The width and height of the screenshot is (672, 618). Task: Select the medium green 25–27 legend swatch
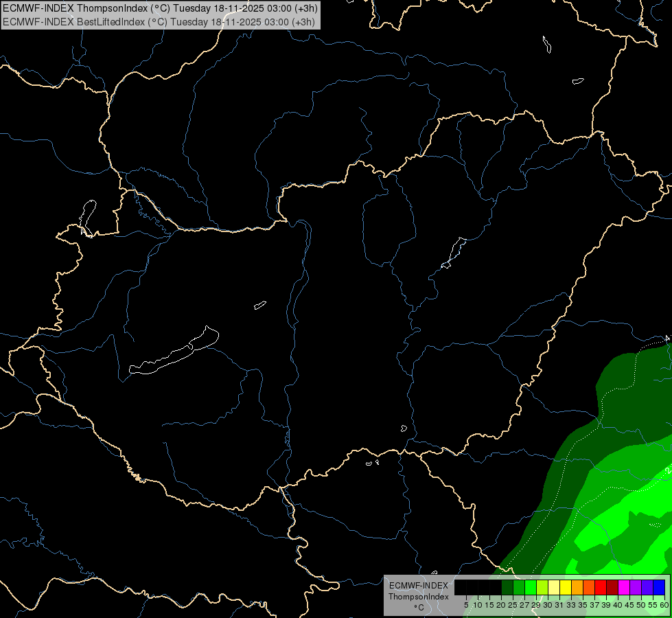(x=518, y=587)
